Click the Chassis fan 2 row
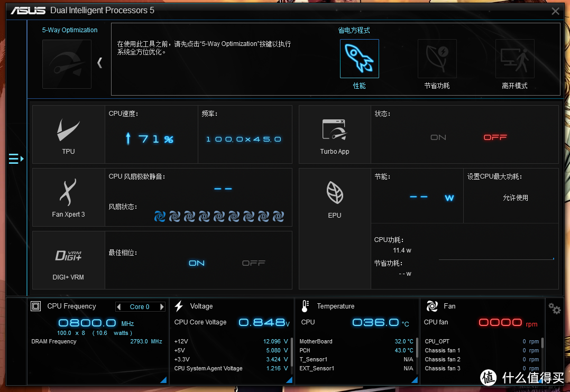The height and width of the screenshot is (392, 570). (x=482, y=359)
